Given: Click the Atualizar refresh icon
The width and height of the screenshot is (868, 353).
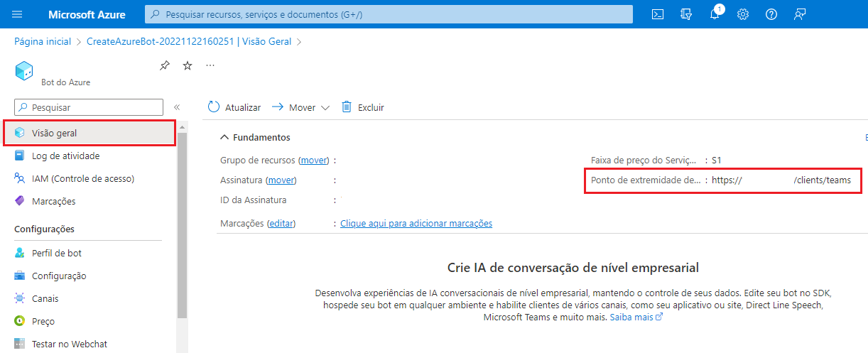Looking at the screenshot, I should tap(214, 107).
